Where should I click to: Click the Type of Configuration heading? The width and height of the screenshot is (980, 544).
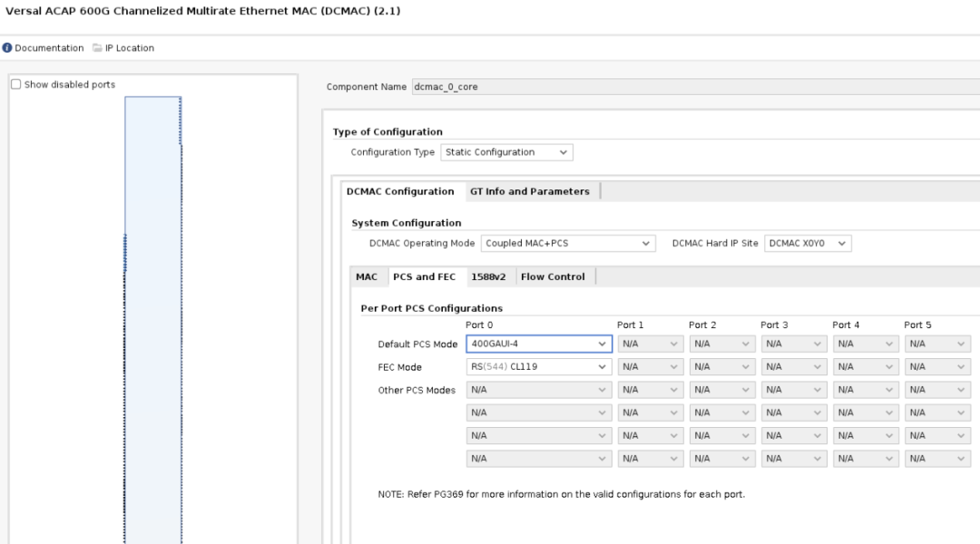(387, 131)
